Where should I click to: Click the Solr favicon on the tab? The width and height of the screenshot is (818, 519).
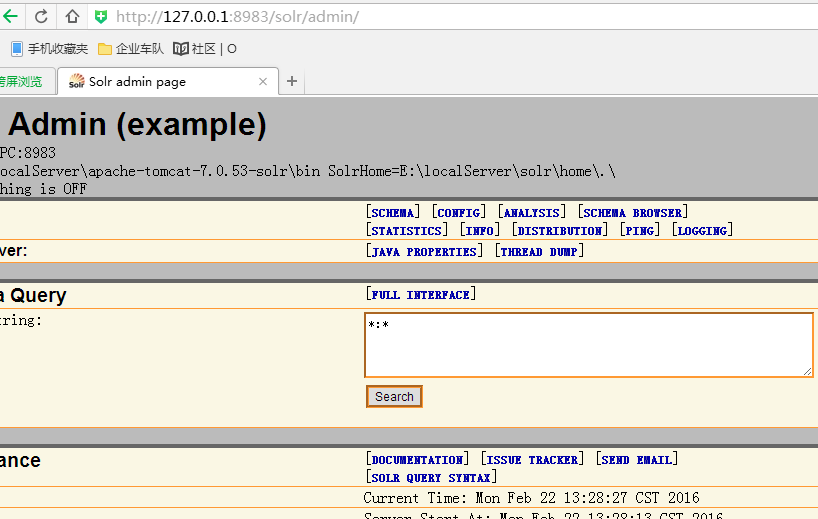77,81
